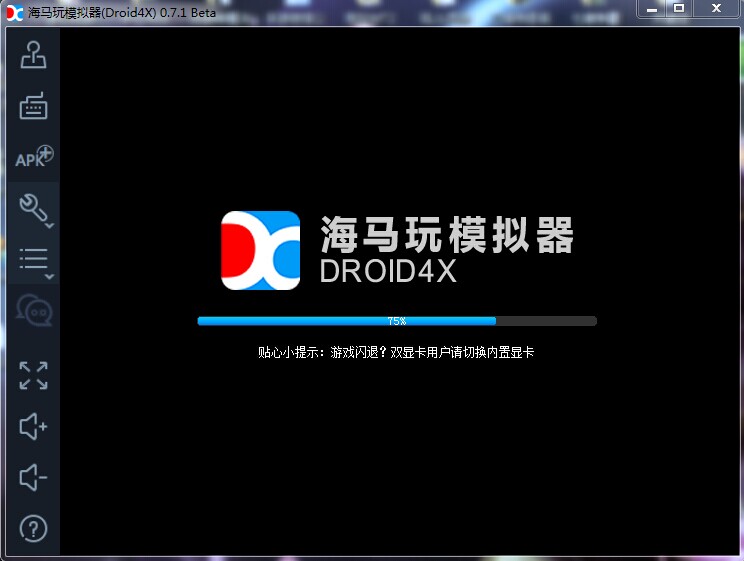
Task: Click the DROID4X brand text
Action: (388, 271)
